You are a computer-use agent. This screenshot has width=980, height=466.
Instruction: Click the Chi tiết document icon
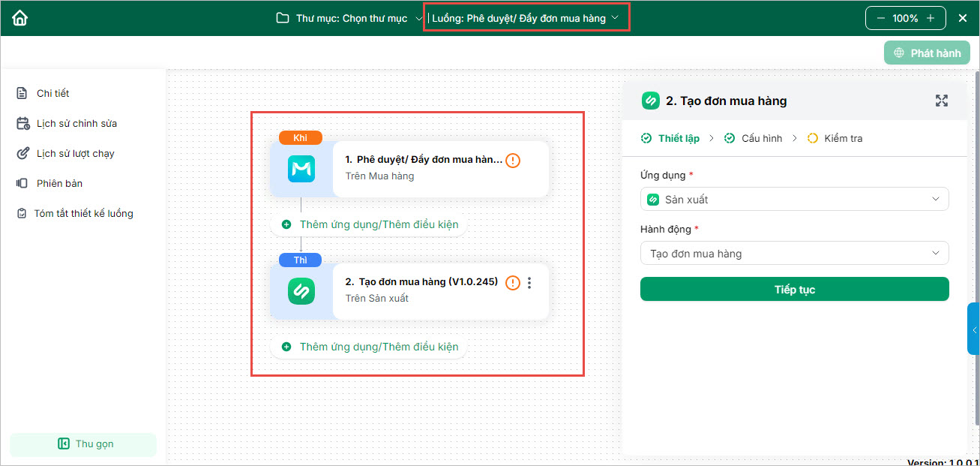(22, 93)
